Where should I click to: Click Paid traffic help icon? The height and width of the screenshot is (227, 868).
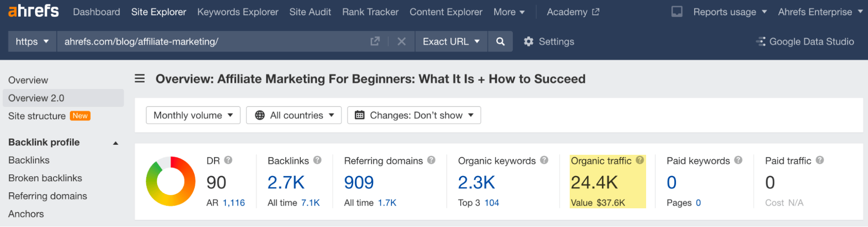[819, 160]
